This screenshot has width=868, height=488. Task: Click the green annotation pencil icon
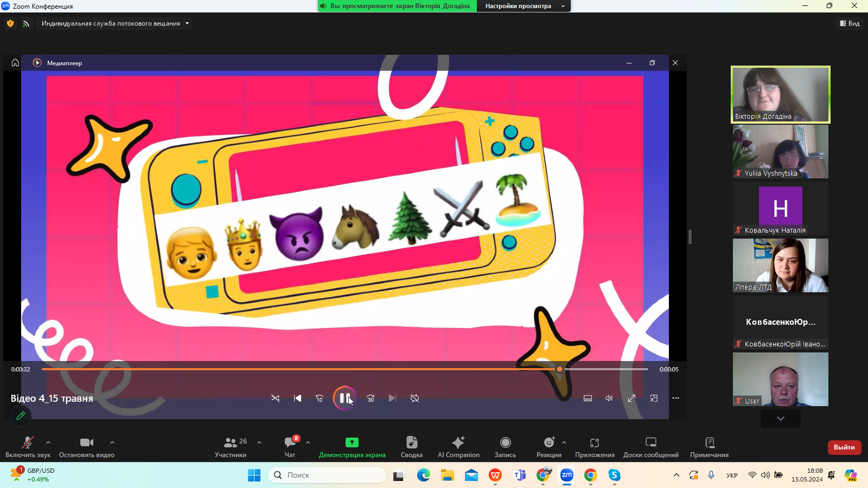click(21, 416)
